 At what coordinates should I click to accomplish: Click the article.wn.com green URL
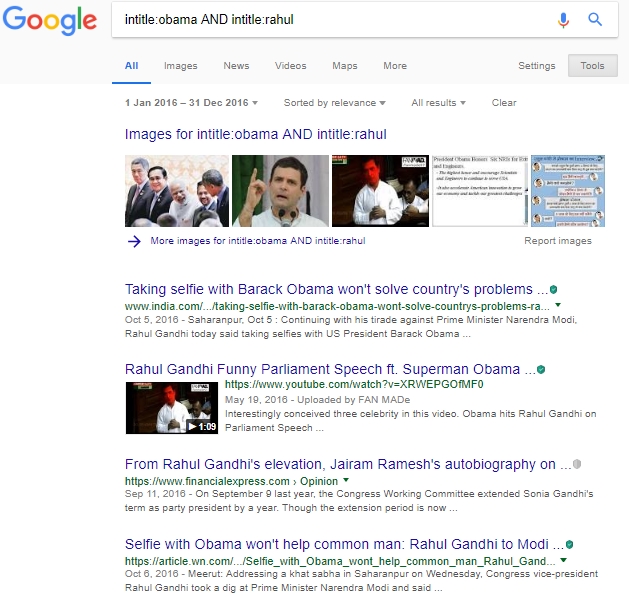(340, 561)
